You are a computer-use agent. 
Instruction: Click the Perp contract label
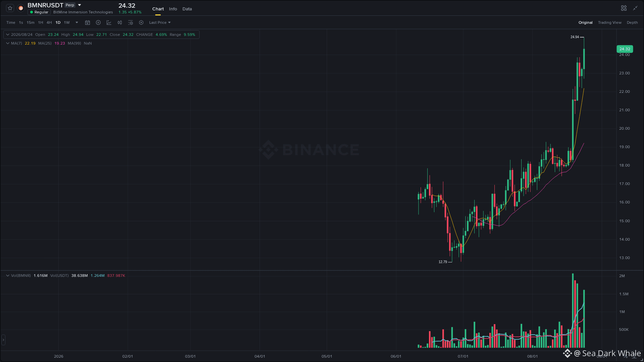tap(70, 5)
